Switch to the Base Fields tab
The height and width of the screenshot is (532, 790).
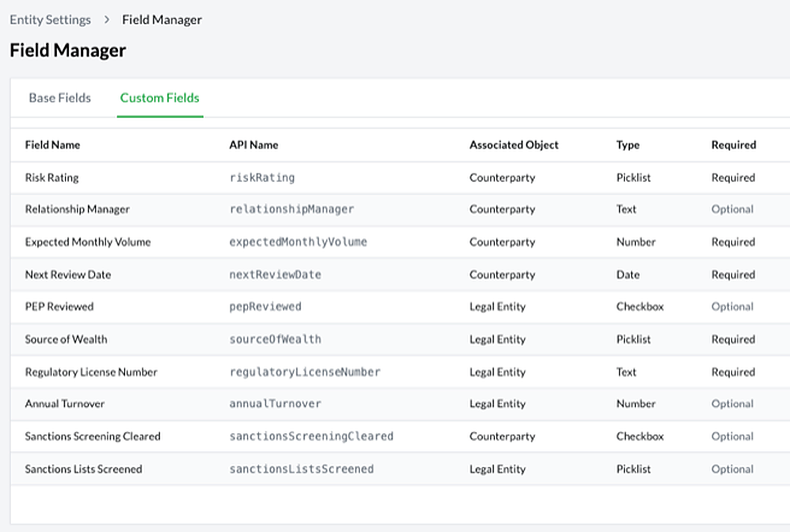pos(60,97)
